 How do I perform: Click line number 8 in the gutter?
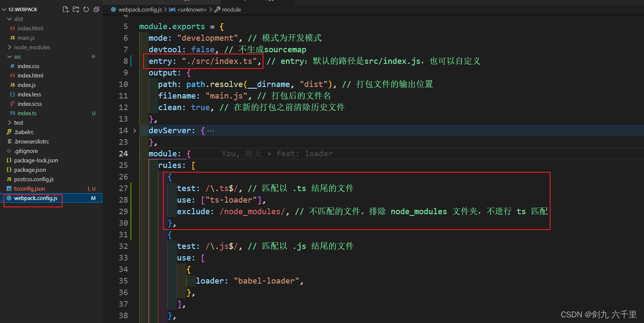click(126, 61)
